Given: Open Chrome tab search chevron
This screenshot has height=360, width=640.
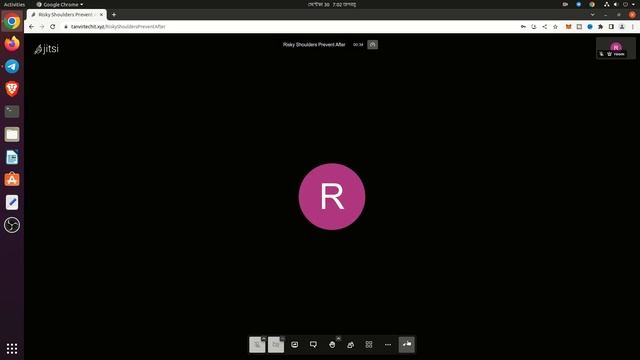Looking at the screenshot, I should (593, 15).
